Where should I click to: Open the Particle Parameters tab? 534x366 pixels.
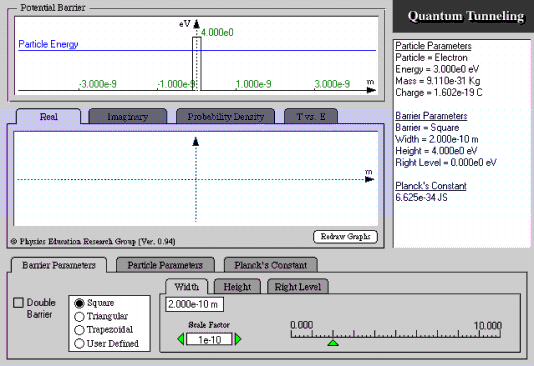pos(165,265)
